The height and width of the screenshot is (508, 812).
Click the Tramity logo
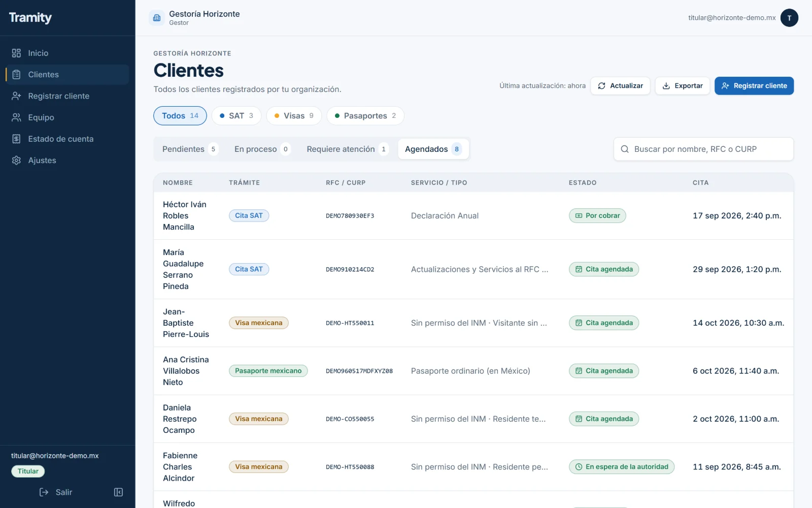coord(30,18)
